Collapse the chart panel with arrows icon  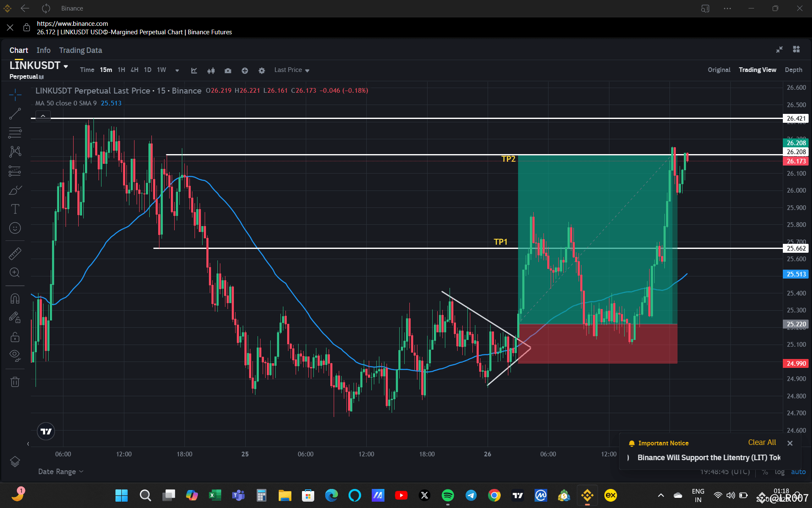coord(779,50)
